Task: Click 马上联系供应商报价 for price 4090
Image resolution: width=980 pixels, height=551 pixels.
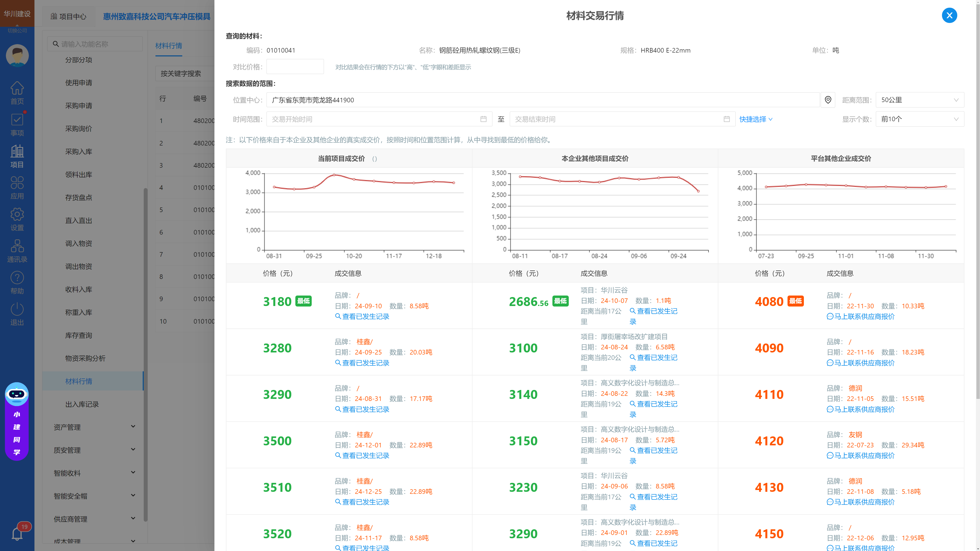Action: coord(861,363)
